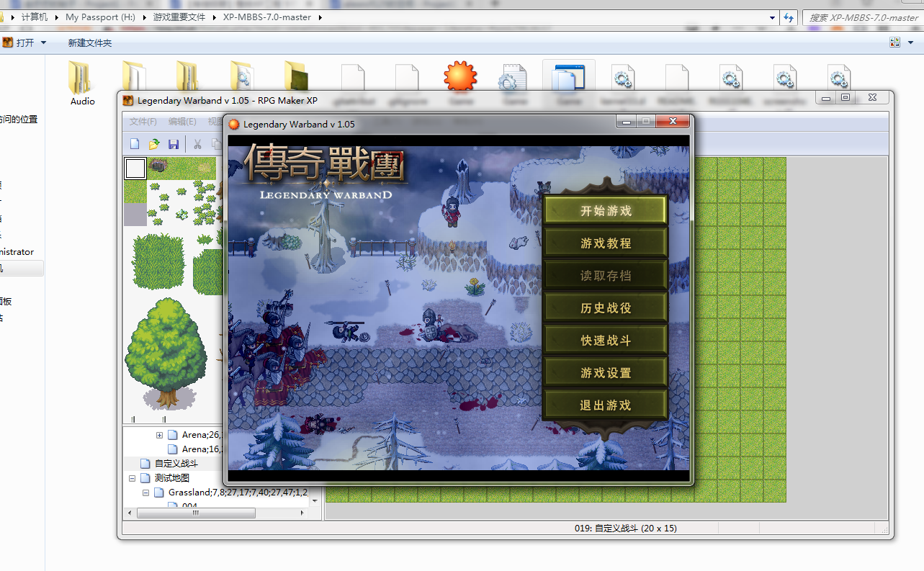Click the orange icon in the game window title bar
924x571 pixels.
click(234, 124)
